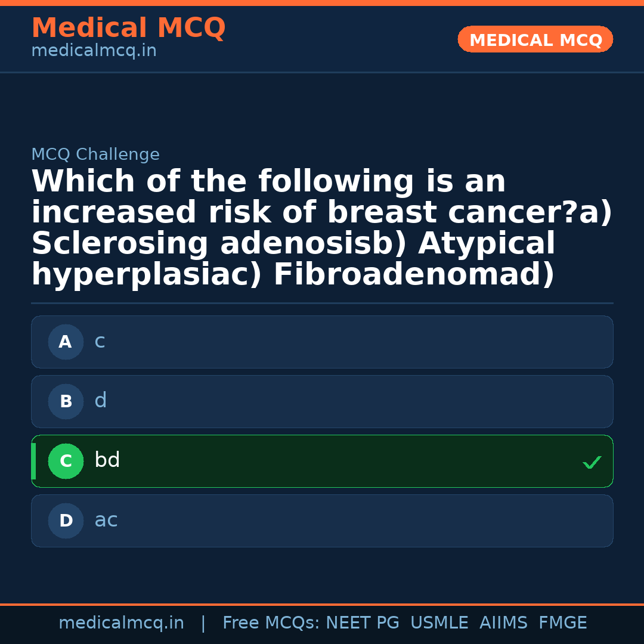Choose FMGE in the footer
The width and height of the screenshot is (644, 644).
tap(562, 623)
